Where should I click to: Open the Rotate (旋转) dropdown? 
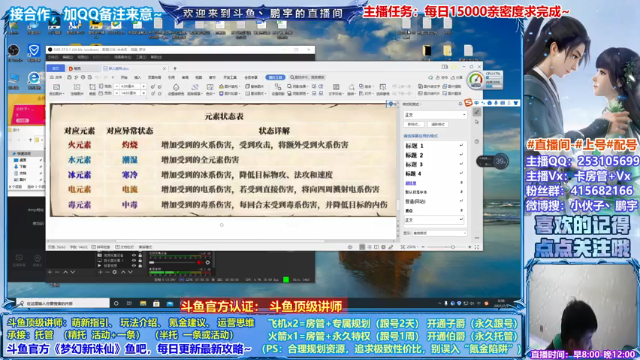tap(351, 89)
